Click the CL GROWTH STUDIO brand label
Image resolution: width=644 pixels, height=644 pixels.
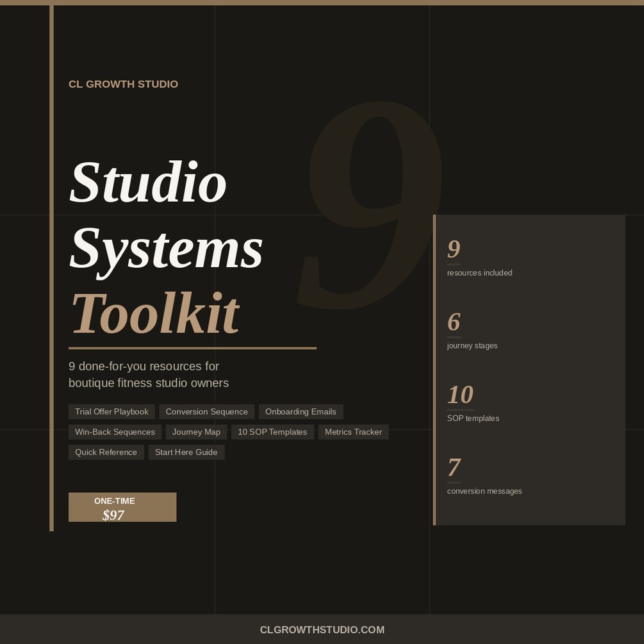coord(123,84)
